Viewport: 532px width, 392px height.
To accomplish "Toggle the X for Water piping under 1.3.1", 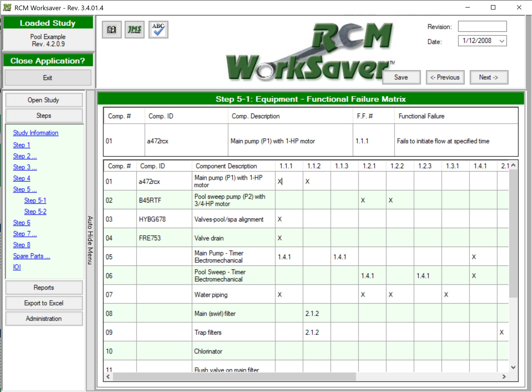I will [x=446, y=294].
